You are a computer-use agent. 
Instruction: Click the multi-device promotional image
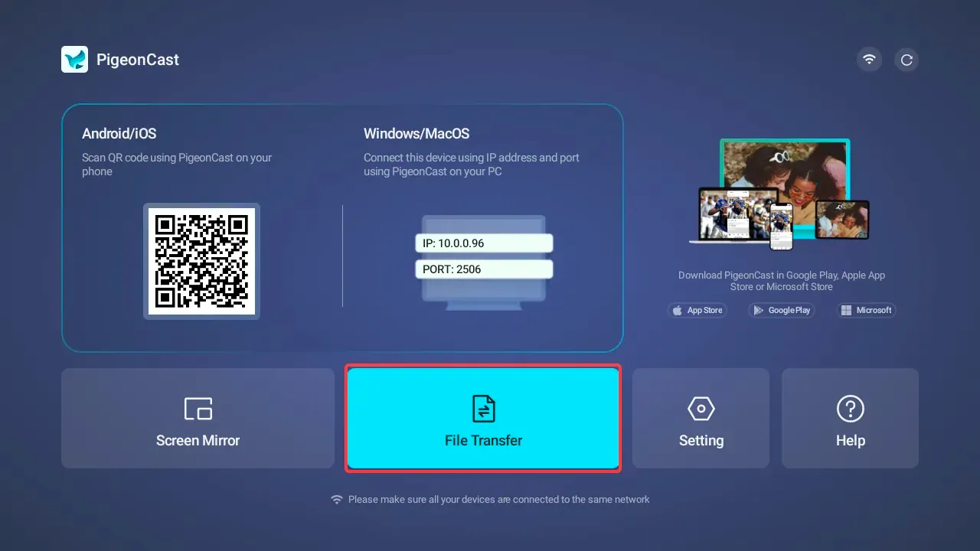(779, 194)
